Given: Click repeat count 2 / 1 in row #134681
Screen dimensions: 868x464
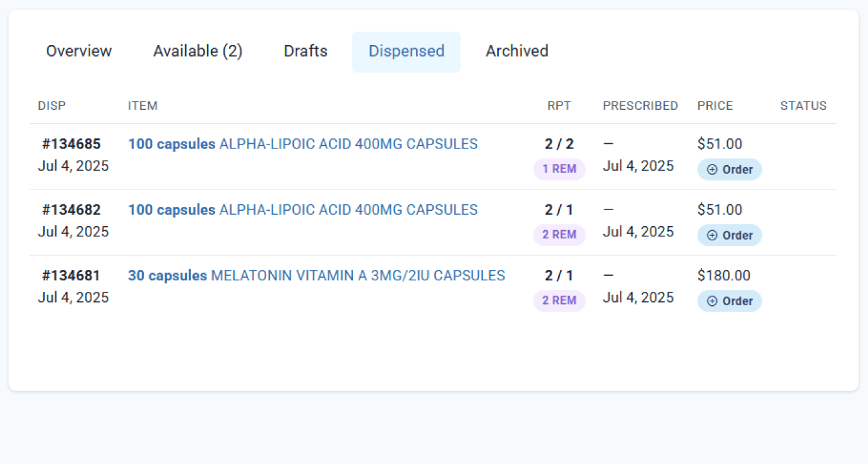Looking at the screenshot, I should pos(559,276).
